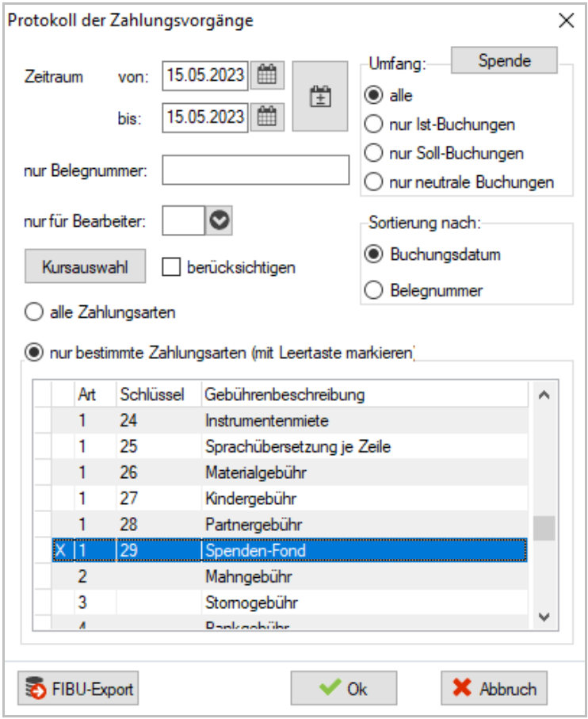
Task: Click Schlüssel value '27'
Action: click(128, 499)
